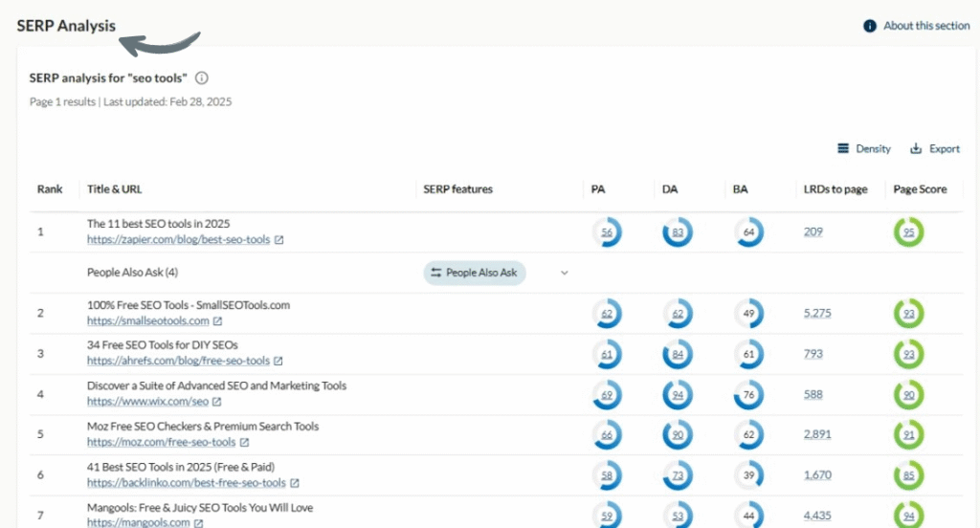
Task: Open the wix.com/seo URL
Action: [x=147, y=401]
